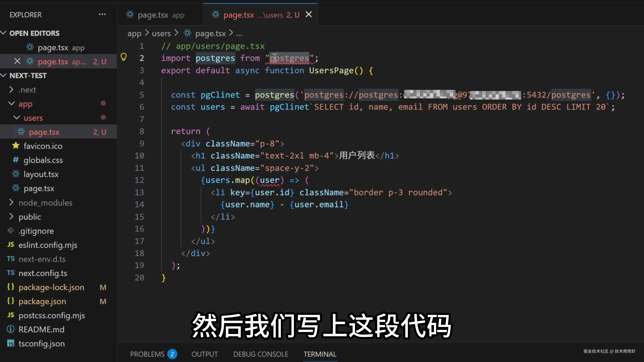Collapse the OPEN EDITORS section

coord(4,33)
